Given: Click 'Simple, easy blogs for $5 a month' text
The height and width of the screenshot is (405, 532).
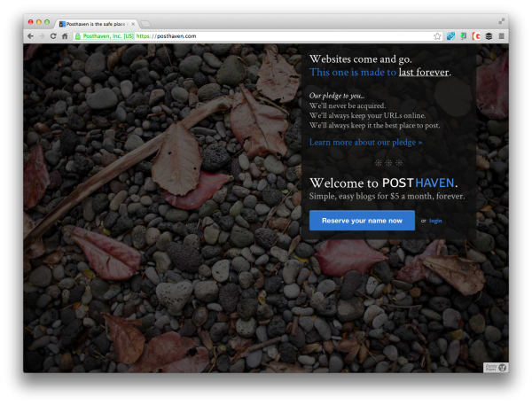Looking at the screenshot, I should coord(371,197).
